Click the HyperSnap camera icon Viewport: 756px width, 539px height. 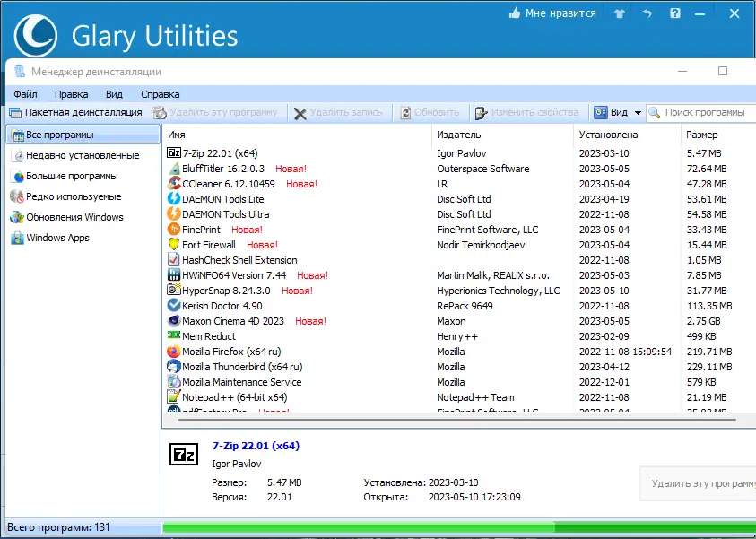coord(174,291)
